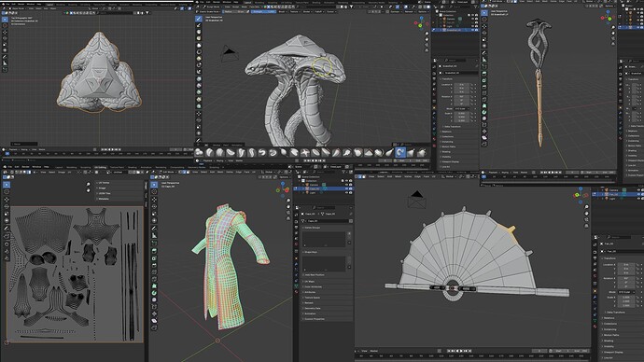This screenshot has height=362, width=644.
Task: Click the zoom icon in the fan viewport
Action: 586,207
